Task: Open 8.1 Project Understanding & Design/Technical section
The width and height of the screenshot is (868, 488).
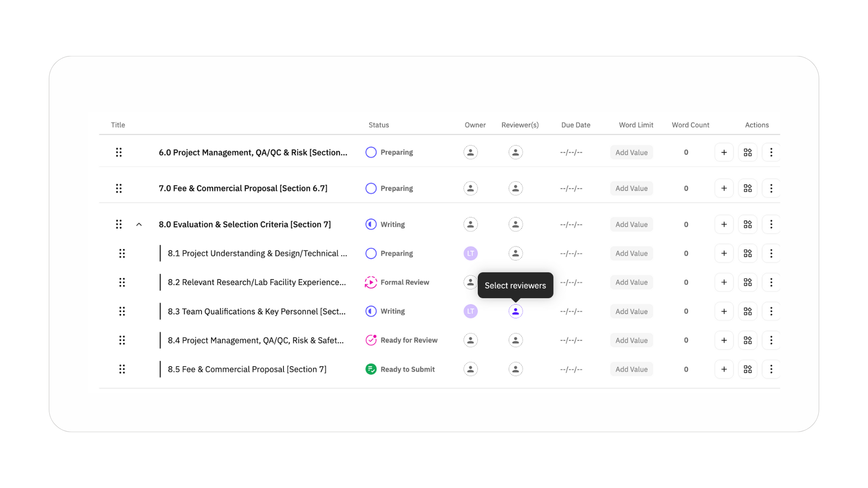Action: (x=257, y=253)
